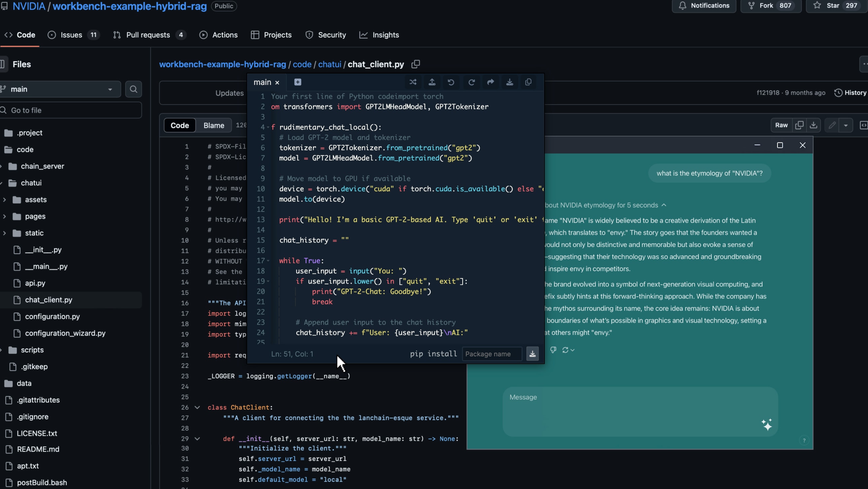
Task: Click the thumbs-down icon under chat response
Action: [553, 350]
